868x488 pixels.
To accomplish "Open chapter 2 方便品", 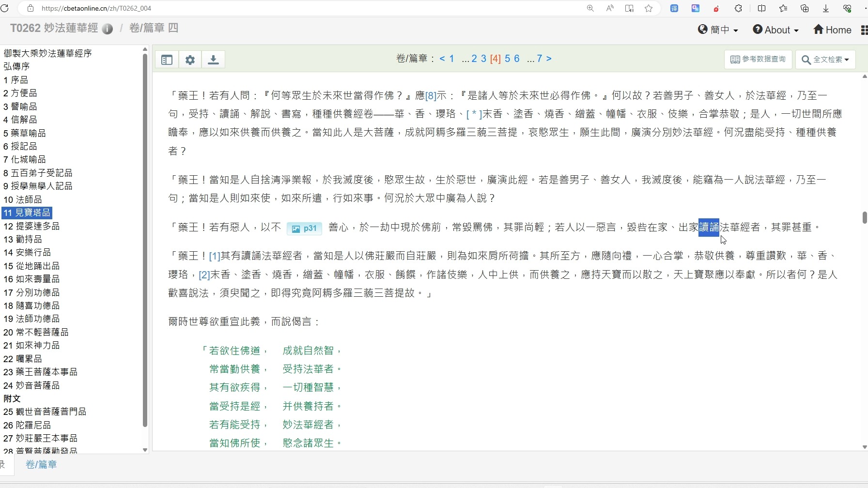I will 20,93.
